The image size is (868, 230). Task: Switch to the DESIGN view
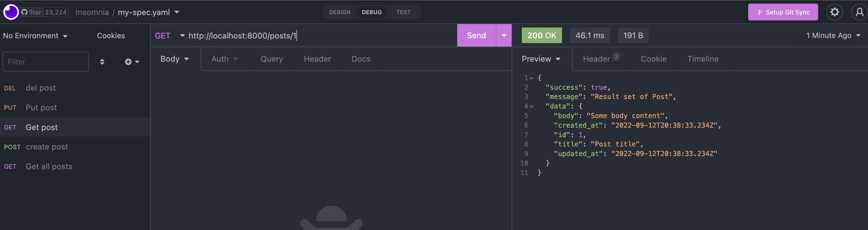pos(340,12)
